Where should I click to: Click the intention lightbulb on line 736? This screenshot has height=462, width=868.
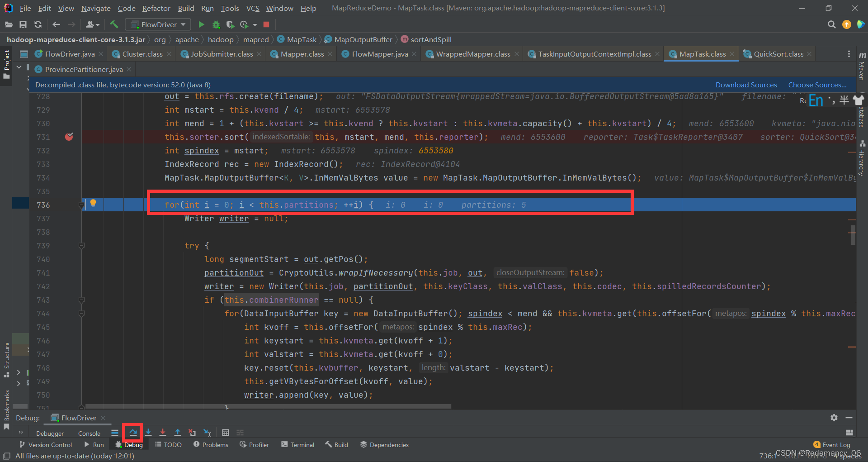(93, 204)
